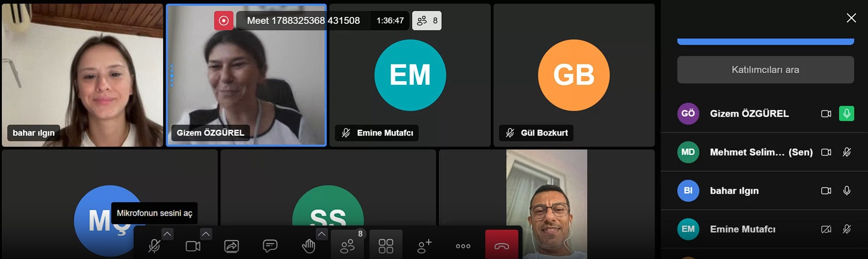Expand audio options arrow beside microphone
The height and width of the screenshot is (259, 868).
167,234
